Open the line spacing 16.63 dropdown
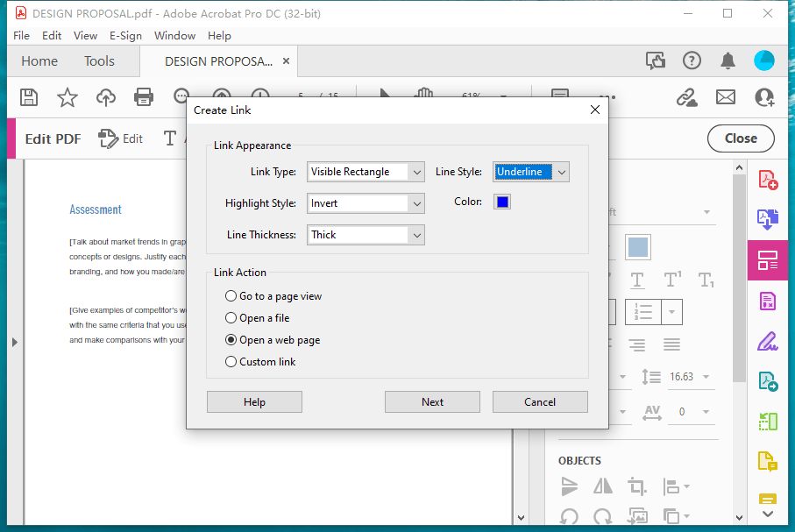The height and width of the screenshot is (532, 795). pyautogui.click(x=706, y=377)
